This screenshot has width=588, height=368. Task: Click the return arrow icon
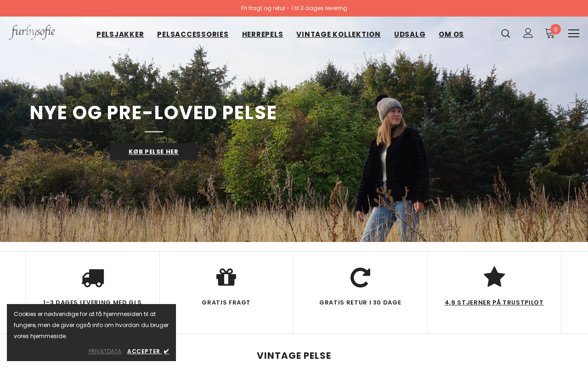click(x=360, y=278)
